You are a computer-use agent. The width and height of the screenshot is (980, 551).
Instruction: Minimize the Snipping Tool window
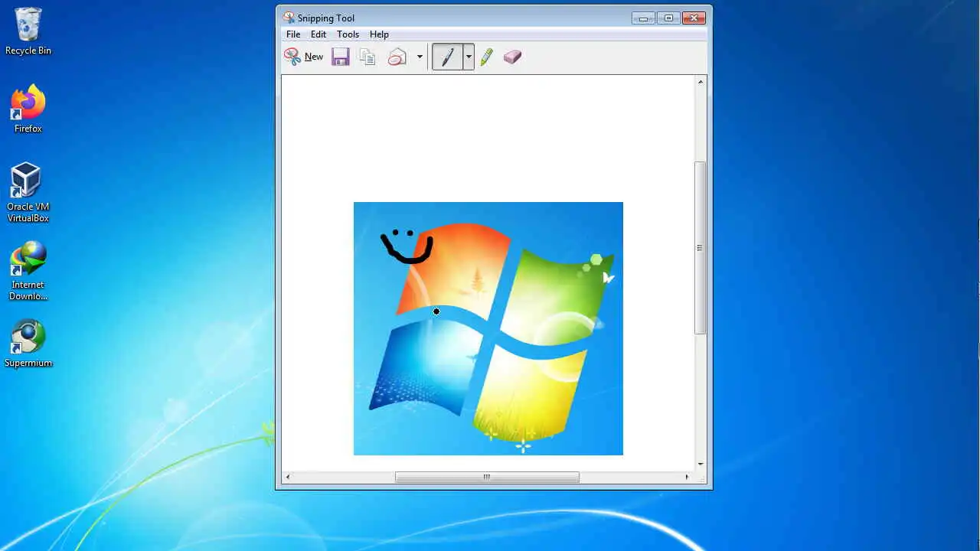(643, 18)
